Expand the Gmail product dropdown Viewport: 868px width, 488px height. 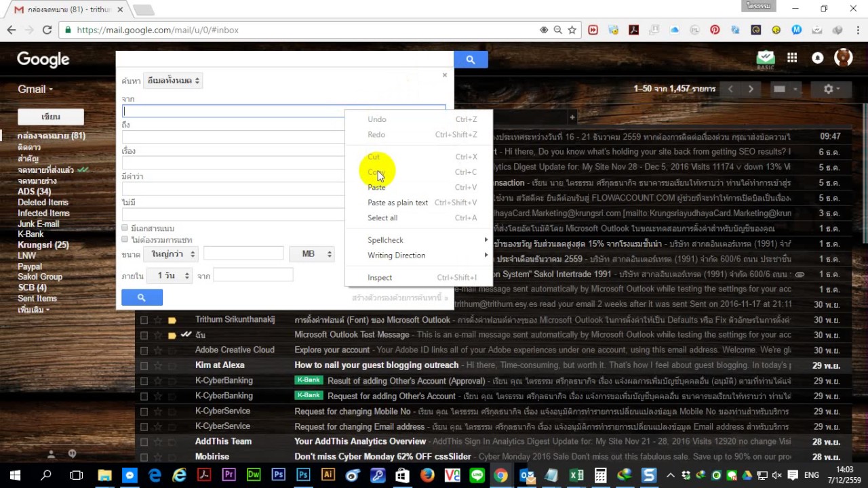pos(35,89)
